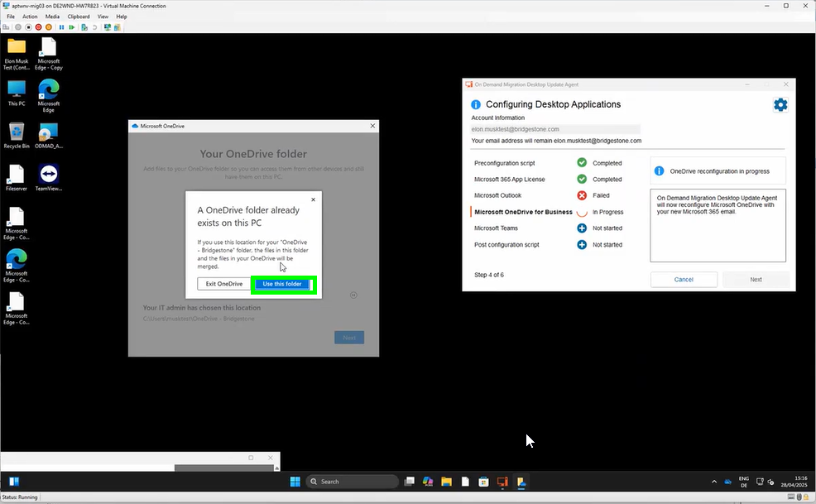Click the taskbar Search box
The height and width of the screenshot is (504, 816).
pos(353,482)
